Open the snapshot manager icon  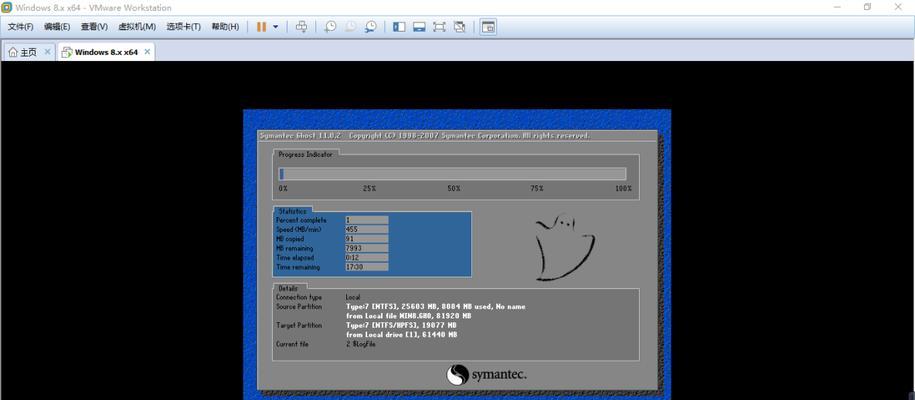pos(371,27)
